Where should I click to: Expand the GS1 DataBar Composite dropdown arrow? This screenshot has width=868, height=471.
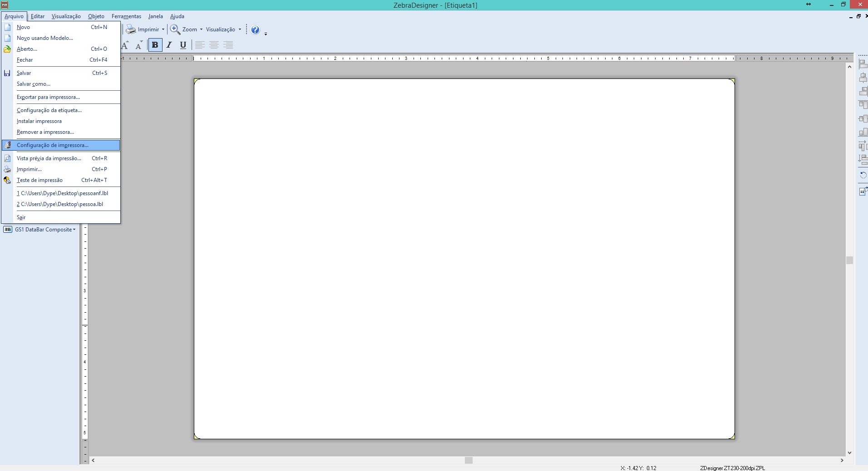click(74, 230)
